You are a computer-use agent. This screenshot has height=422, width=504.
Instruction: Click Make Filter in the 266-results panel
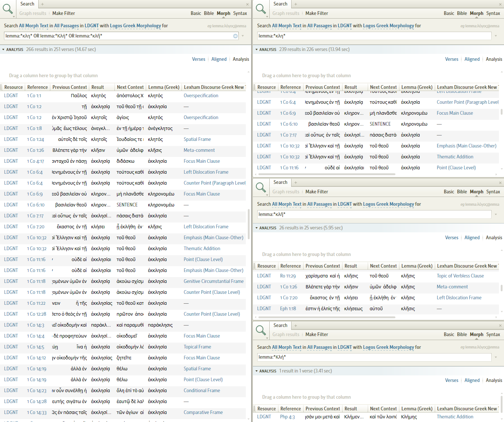[x=64, y=13]
